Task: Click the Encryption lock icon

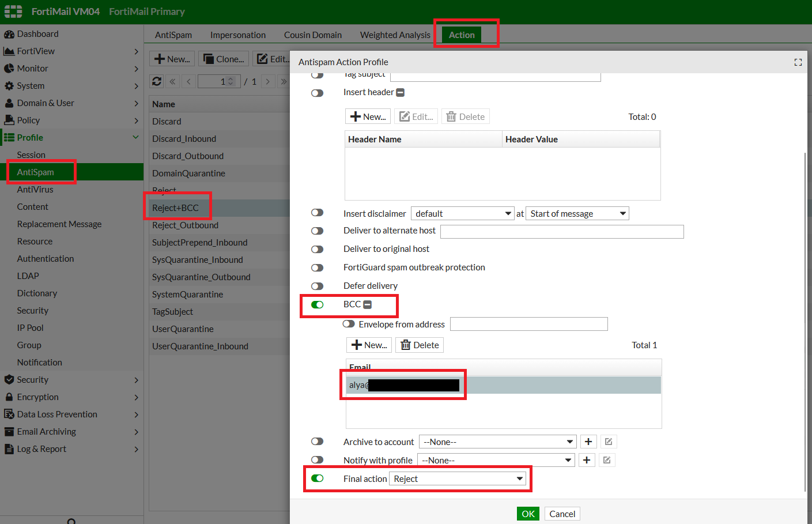Action: [x=9, y=397]
